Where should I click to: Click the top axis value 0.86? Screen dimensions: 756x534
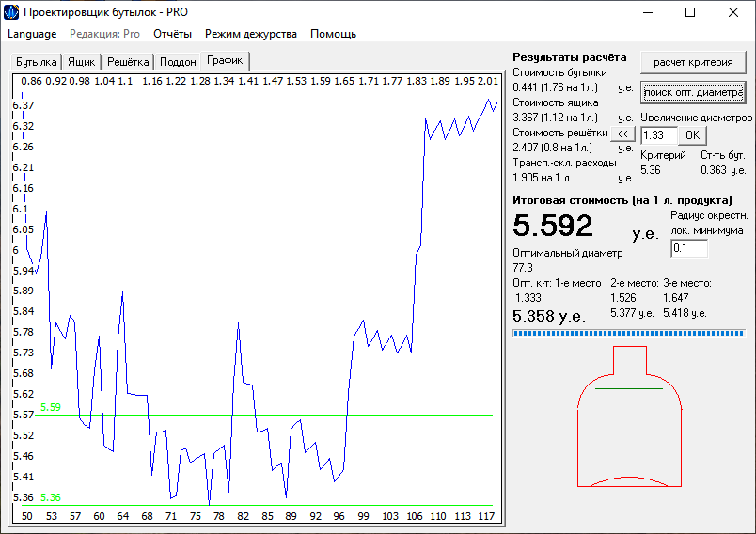31,82
